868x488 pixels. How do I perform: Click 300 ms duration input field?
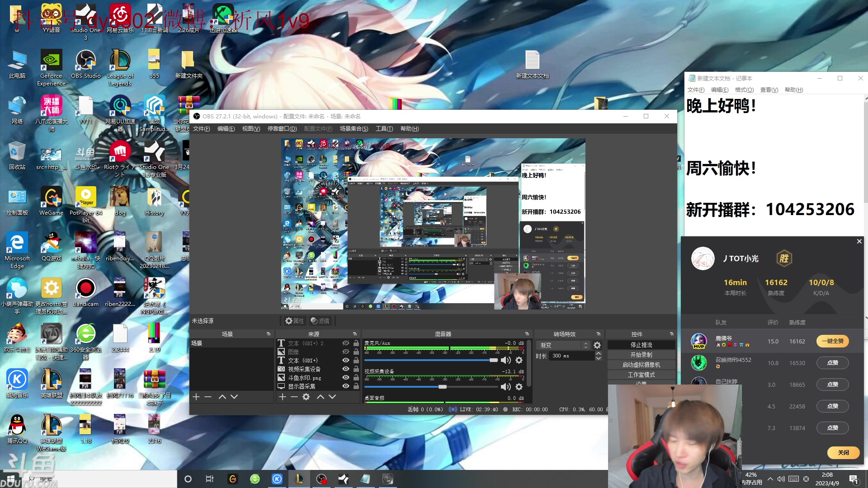click(x=571, y=356)
